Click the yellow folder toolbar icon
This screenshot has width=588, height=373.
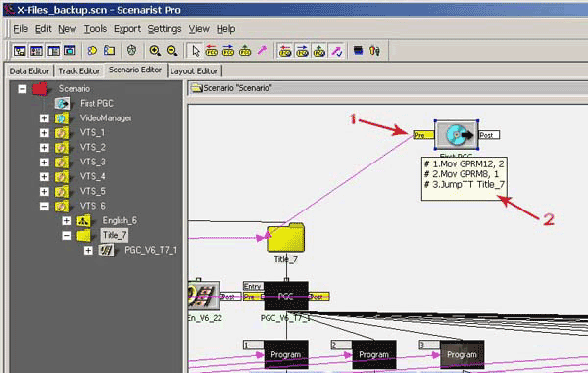click(109, 51)
